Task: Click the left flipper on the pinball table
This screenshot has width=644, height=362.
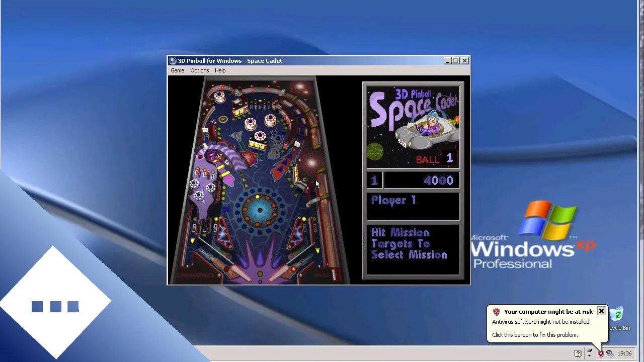Action: point(242,274)
